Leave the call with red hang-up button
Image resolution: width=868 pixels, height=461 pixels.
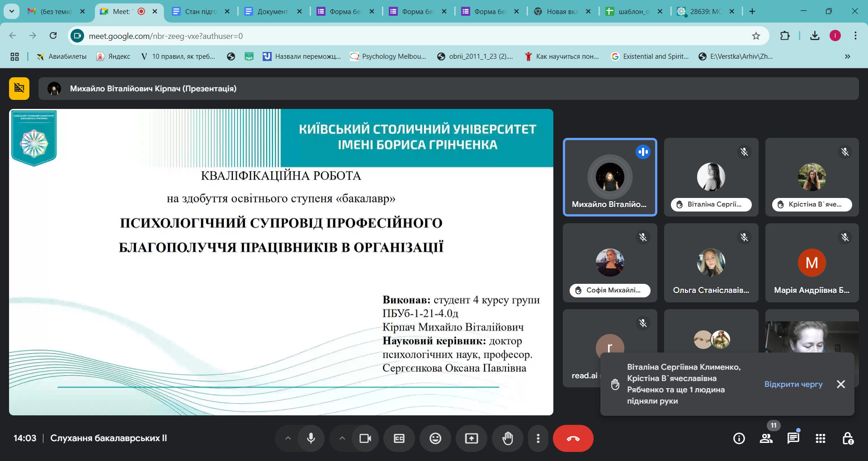(x=573, y=438)
